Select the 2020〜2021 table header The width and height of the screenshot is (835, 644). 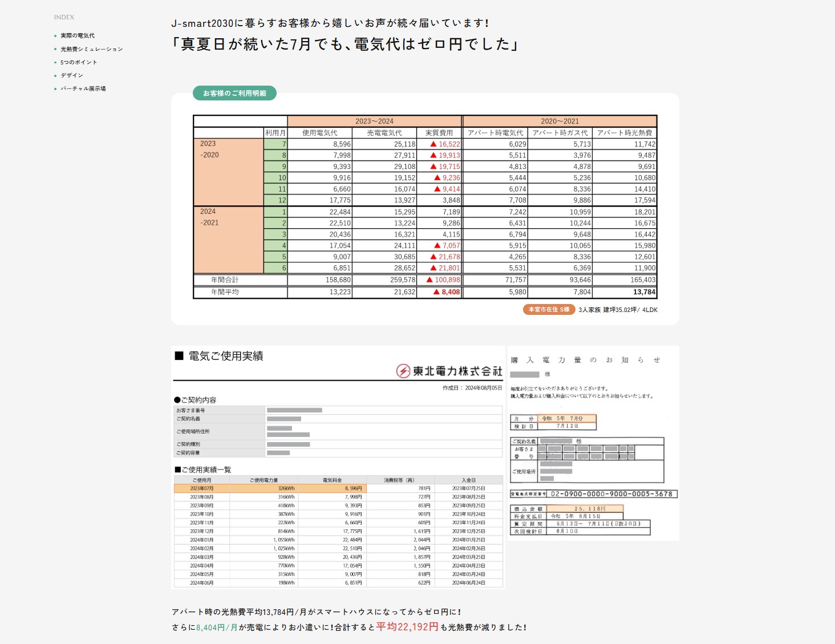(560, 121)
